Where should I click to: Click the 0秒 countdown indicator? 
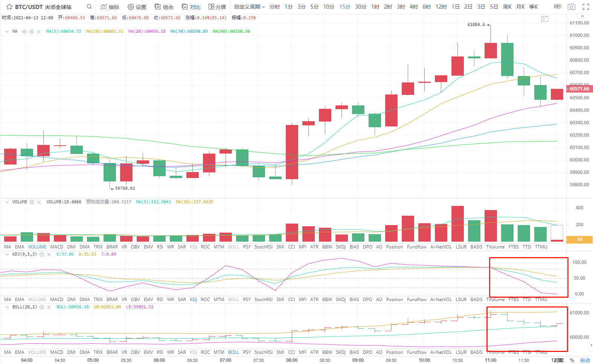(557, 7)
